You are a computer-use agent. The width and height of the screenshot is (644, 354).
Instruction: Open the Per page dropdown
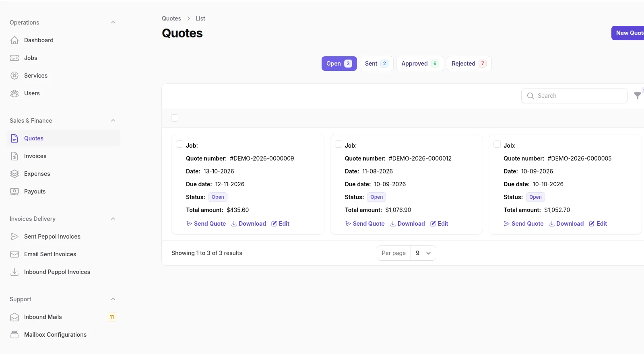[x=423, y=253]
